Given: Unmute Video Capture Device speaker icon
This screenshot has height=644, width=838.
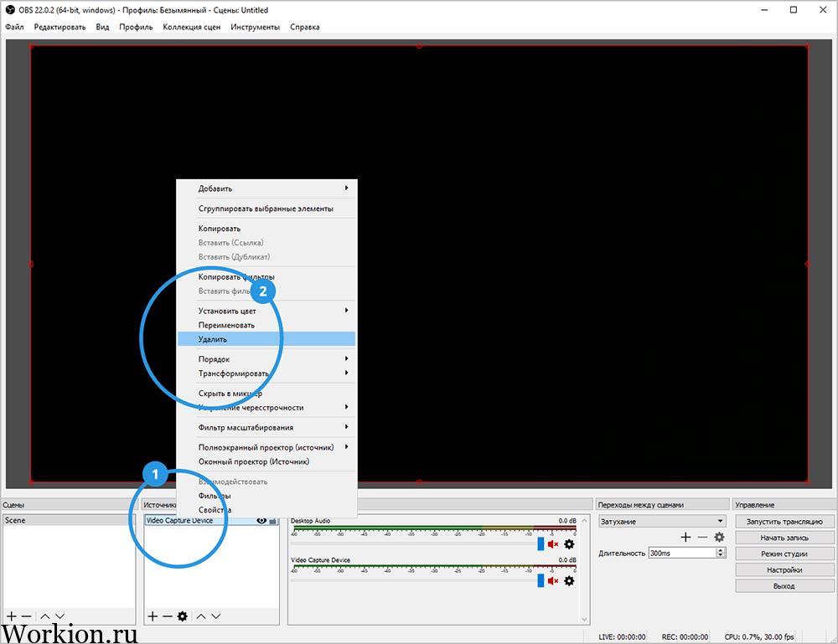Looking at the screenshot, I should [x=553, y=580].
